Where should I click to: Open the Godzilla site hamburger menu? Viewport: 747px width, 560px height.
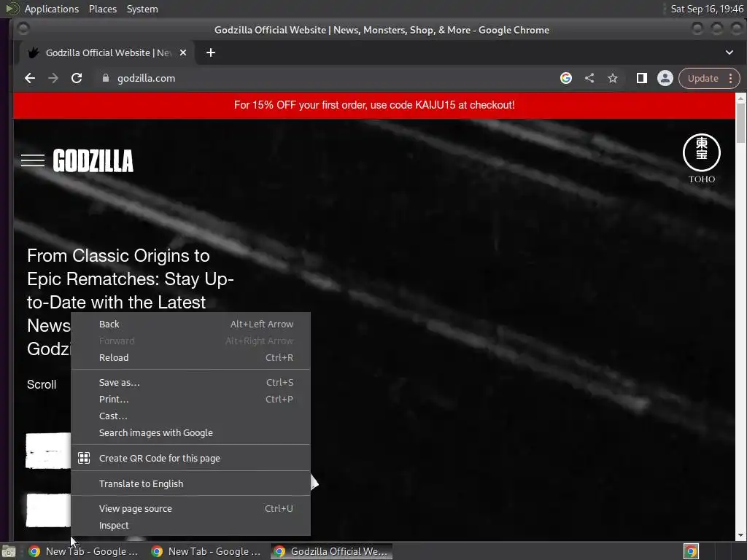pos(32,160)
